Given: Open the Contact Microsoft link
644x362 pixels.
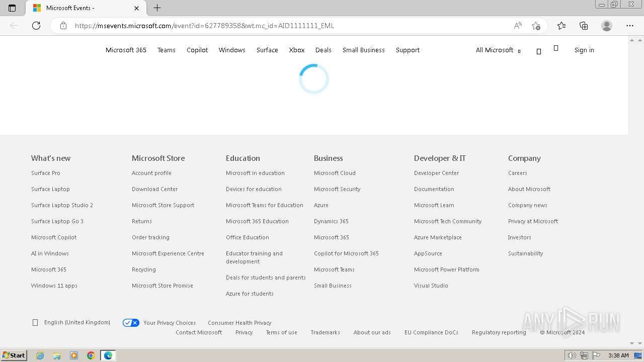Looking at the screenshot, I should (x=199, y=332).
